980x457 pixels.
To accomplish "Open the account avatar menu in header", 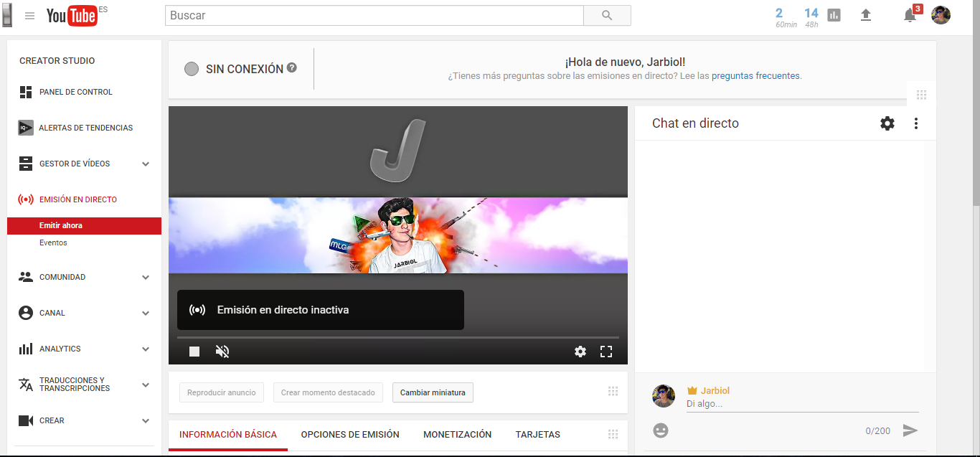I will pos(941,15).
